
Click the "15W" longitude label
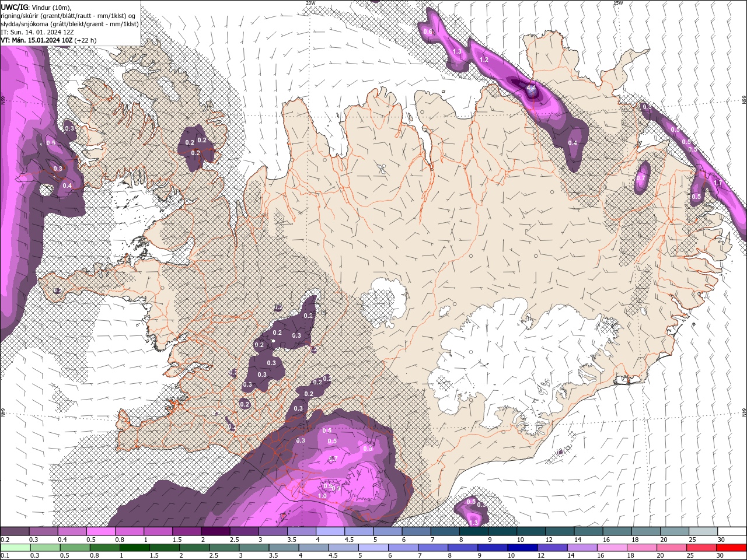(618, 3)
